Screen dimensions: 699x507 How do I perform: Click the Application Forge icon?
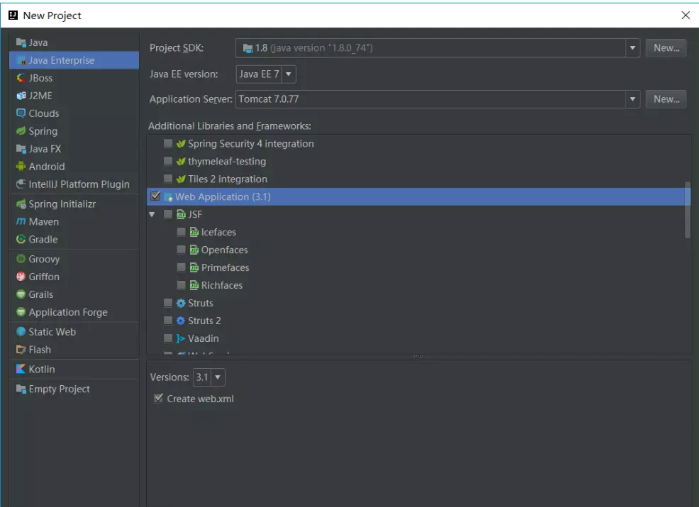21,312
